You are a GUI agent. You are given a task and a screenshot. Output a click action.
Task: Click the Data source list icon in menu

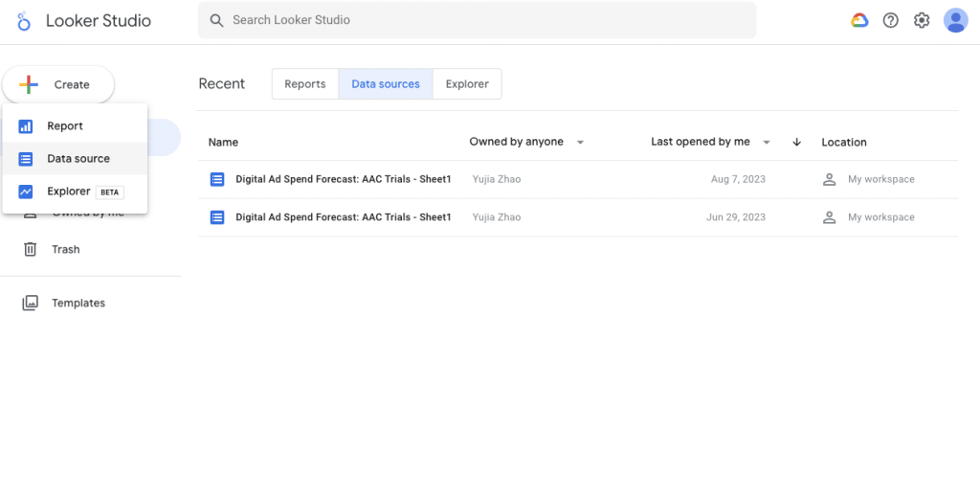coord(26,159)
